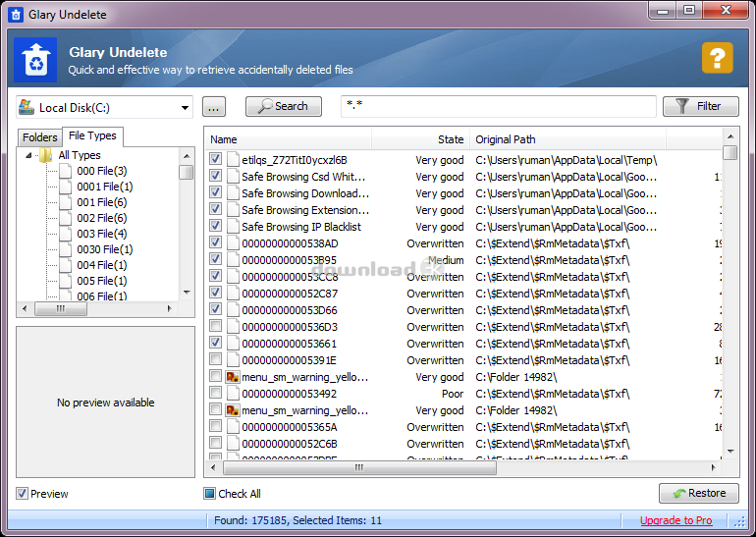Image resolution: width=756 pixels, height=537 pixels.
Task: Click the file types tree scroll down arrow
Action: pos(187,293)
